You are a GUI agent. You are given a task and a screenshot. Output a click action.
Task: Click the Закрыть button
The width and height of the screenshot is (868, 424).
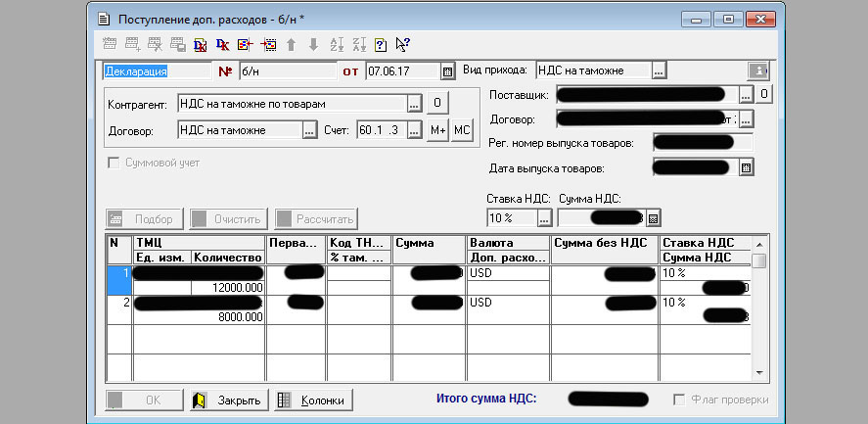(228, 400)
